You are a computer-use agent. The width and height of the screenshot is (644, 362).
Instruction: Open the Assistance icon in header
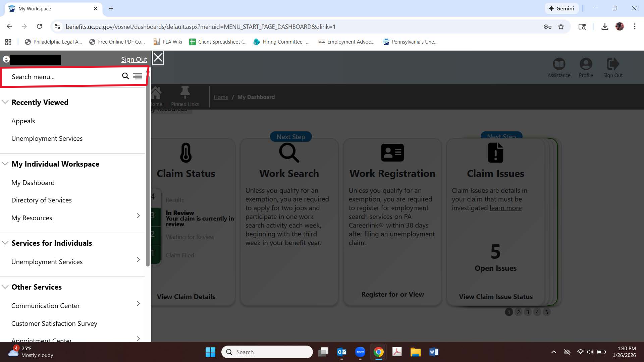click(559, 64)
